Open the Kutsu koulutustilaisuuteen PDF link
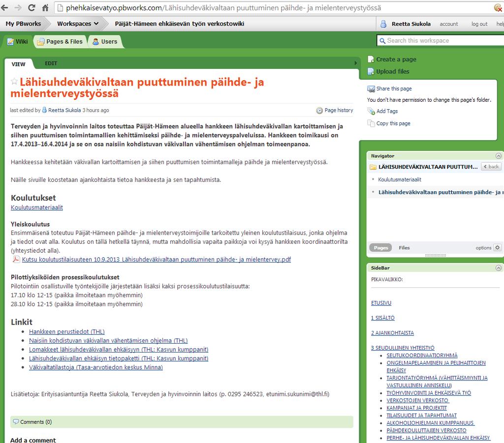 click(x=157, y=260)
